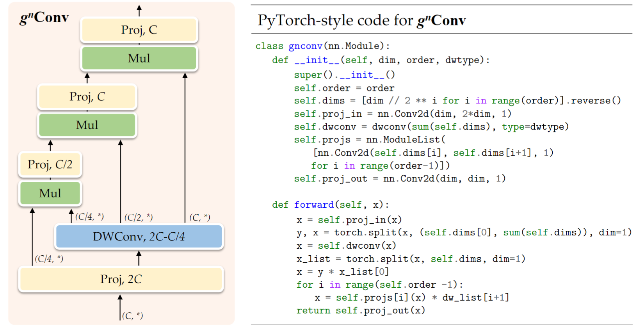Click the "self.order = order" line
Viewport: 644px width, 333px height.
pyautogui.click(x=344, y=88)
